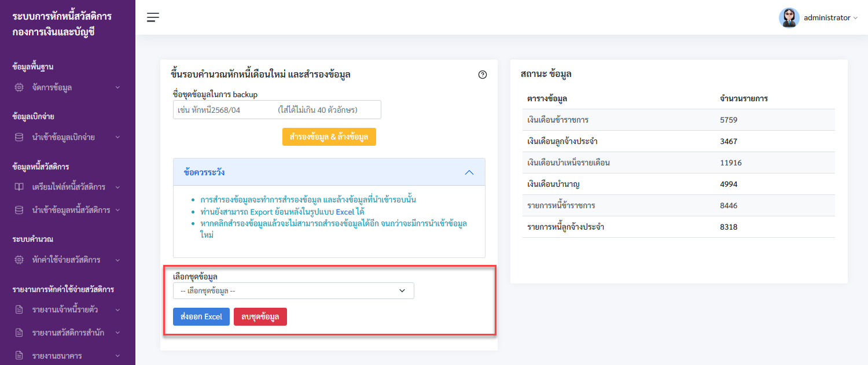Click the รายการหนี้ข้าราชการ table row label
The height and width of the screenshot is (365, 868).
tap(561, 205)
